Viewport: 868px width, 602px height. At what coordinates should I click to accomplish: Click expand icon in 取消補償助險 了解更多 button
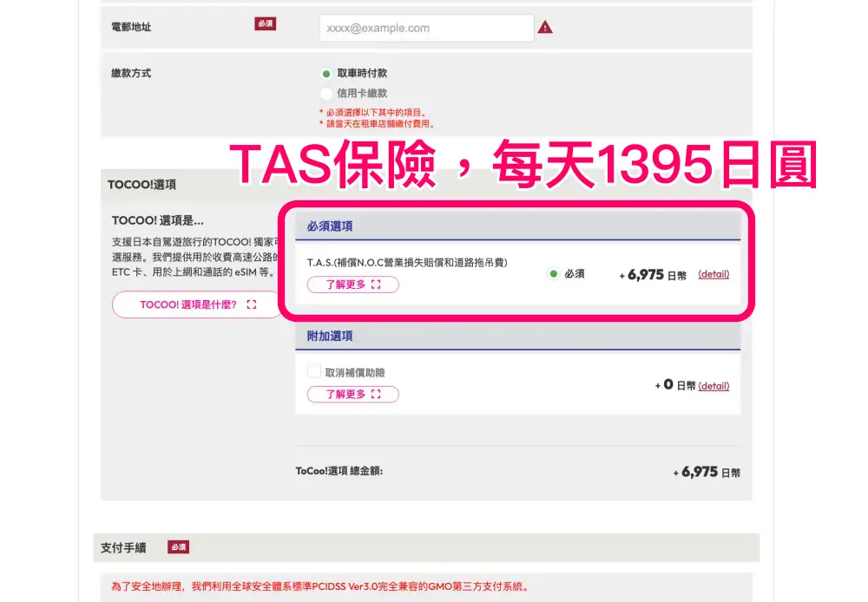point(377,394)
